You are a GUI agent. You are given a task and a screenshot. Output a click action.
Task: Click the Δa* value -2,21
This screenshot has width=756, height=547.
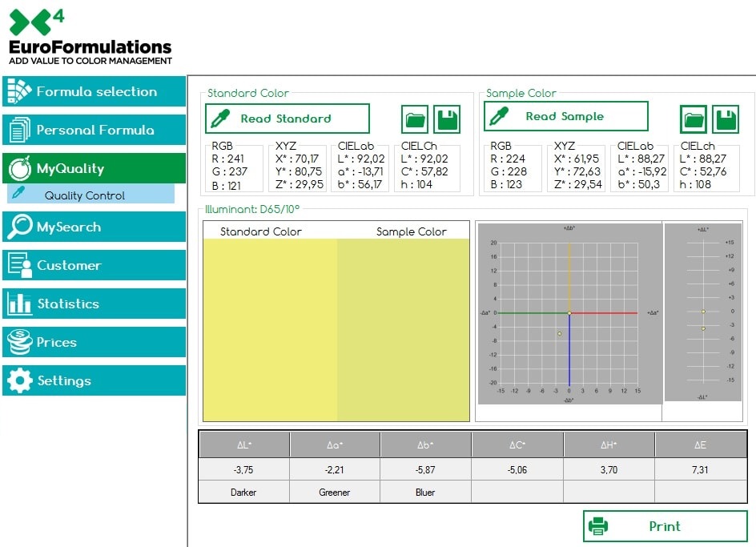(335, 470)
